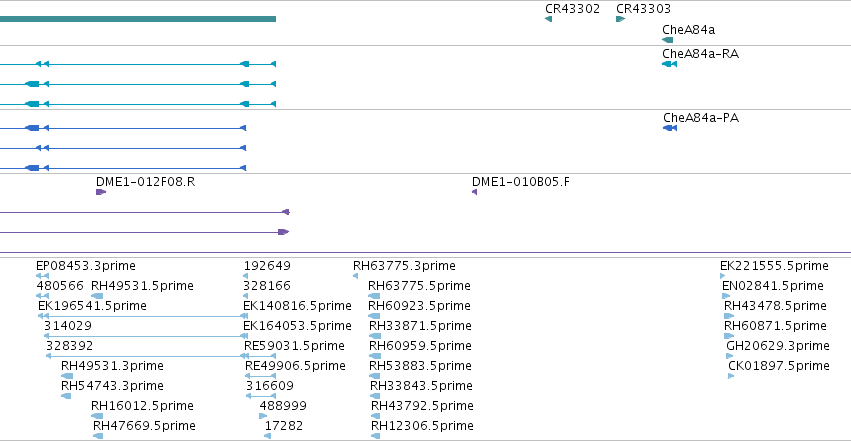Screen dimensions: 851x441
Task: Select feature 316609
Action: pyautogui.click(x=261, y=396)
